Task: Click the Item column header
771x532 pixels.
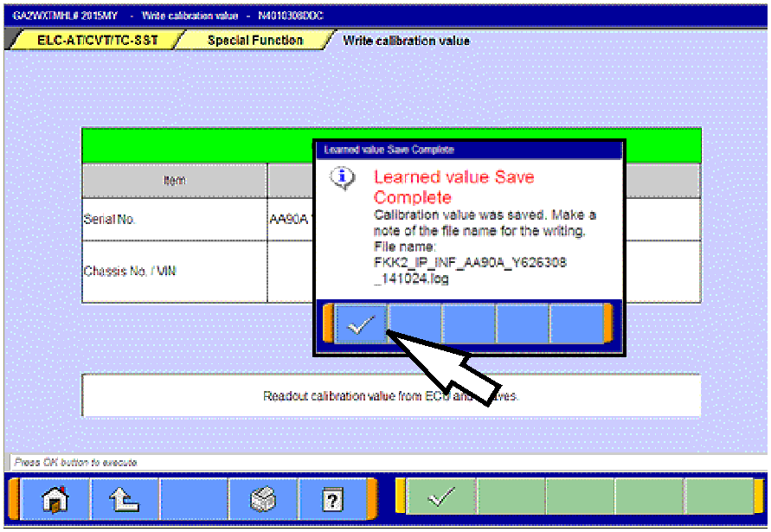Action: 174,181
